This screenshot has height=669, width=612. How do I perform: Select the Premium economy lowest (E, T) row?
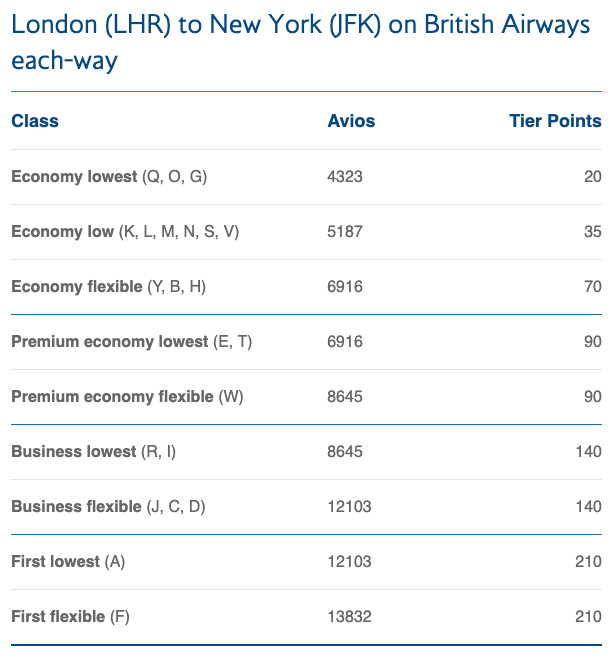[306, 342]
